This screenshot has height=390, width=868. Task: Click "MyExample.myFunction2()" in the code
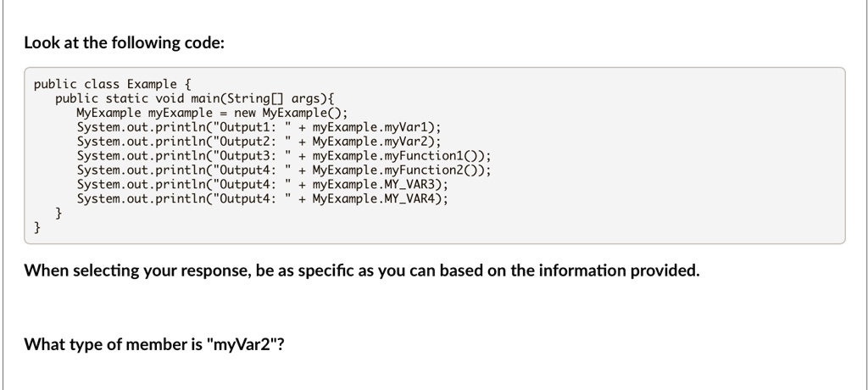(398, 170)
